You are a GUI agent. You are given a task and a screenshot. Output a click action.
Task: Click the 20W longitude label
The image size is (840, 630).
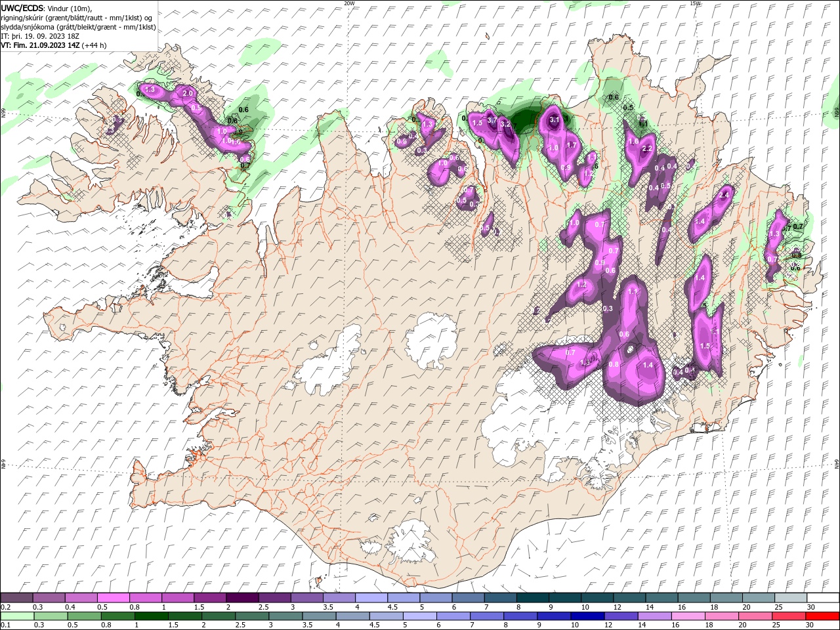pyautogui.click(x=349, y=3)
